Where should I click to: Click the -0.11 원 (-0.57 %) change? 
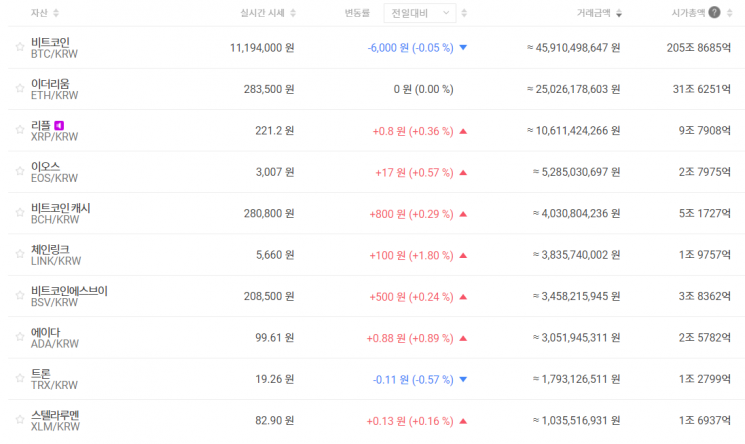click(x=413, y=379)
